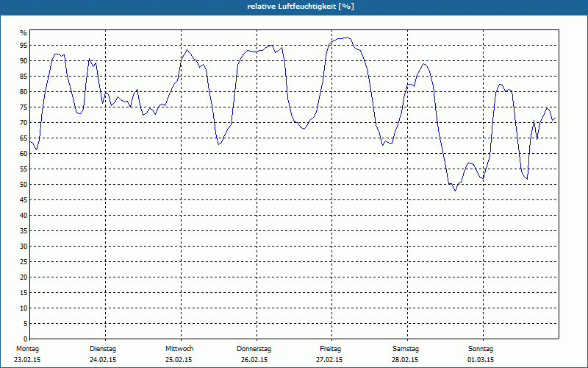Click the '25' y-axis value
This screenshot has height=368, width=588.
(x=24, y=262)
